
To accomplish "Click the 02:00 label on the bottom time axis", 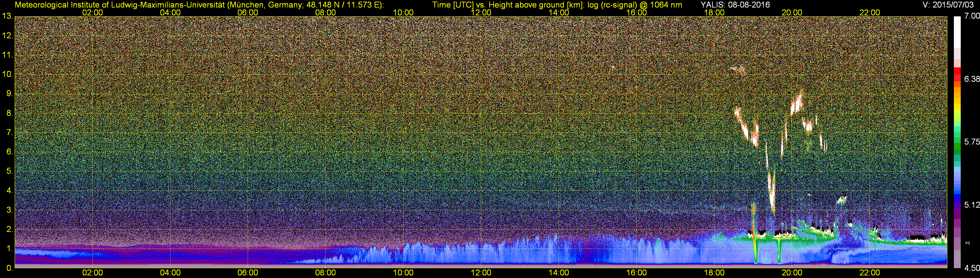I will [92, 273].
